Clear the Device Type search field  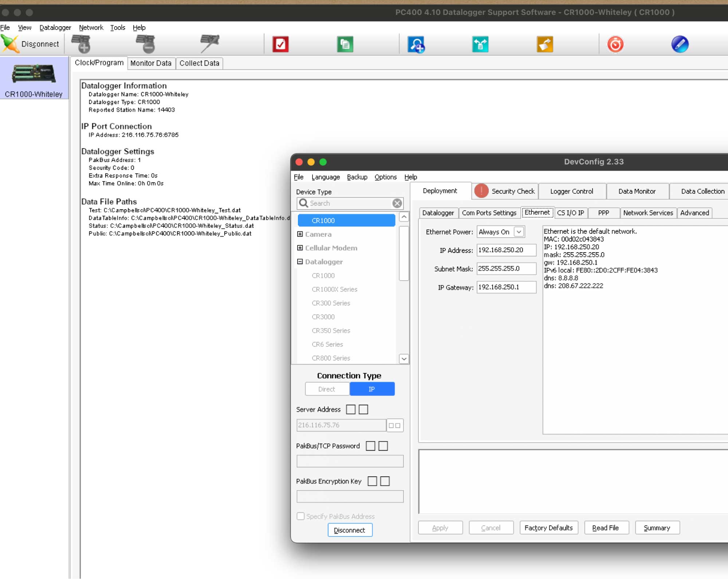(397, 203)
